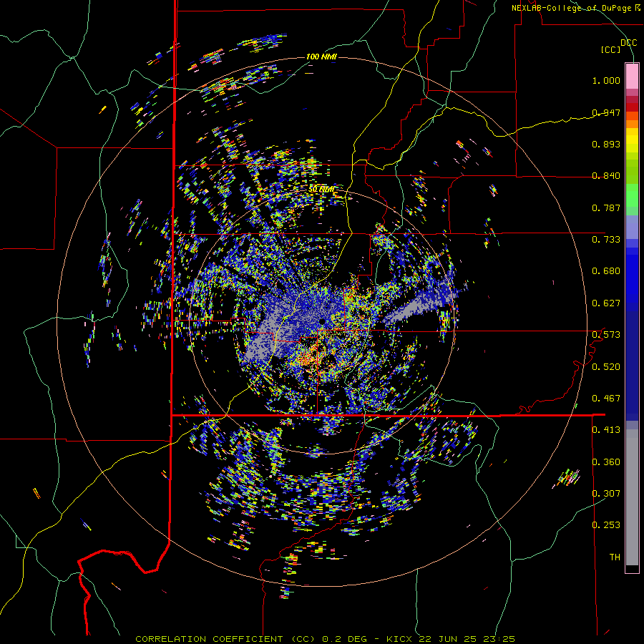Click the 0.680 scale value
This screenshot has height=644, width=644.
606,271
